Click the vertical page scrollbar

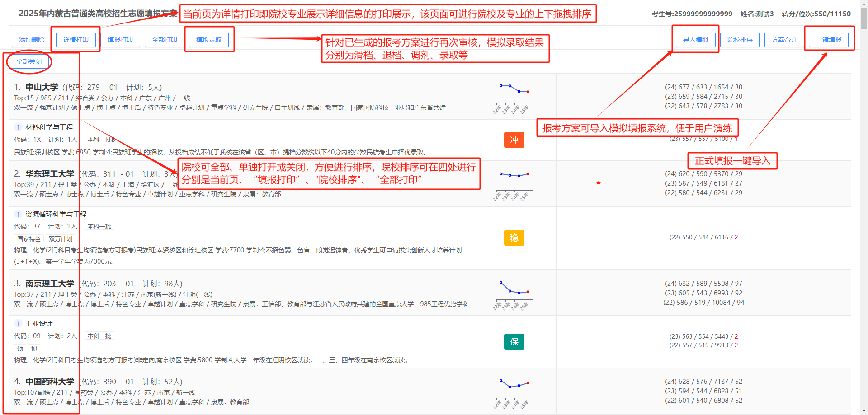coord(864,181)
